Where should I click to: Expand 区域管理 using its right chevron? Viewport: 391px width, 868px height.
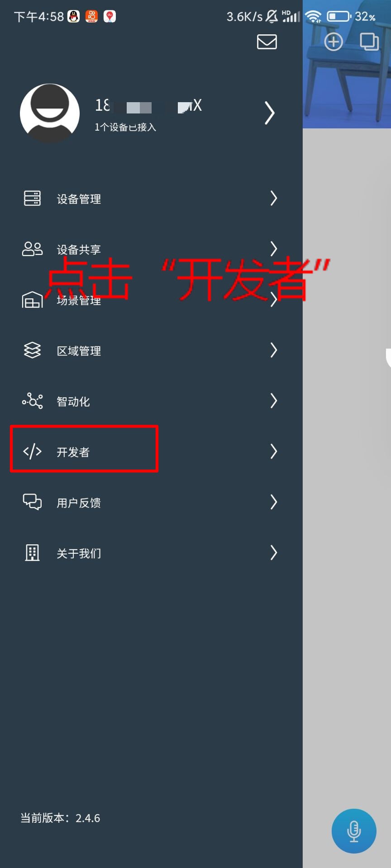pos(273,350)
